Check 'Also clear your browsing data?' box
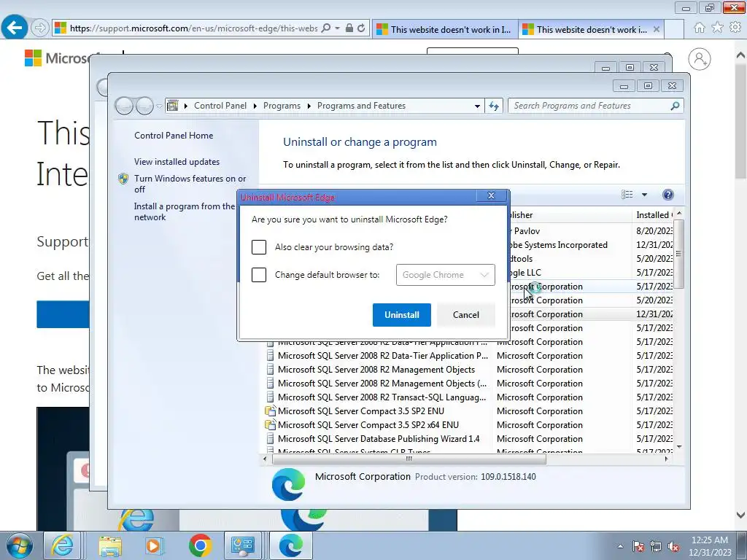The width and height of the screenshot is (747, 560). pos(259,247)
